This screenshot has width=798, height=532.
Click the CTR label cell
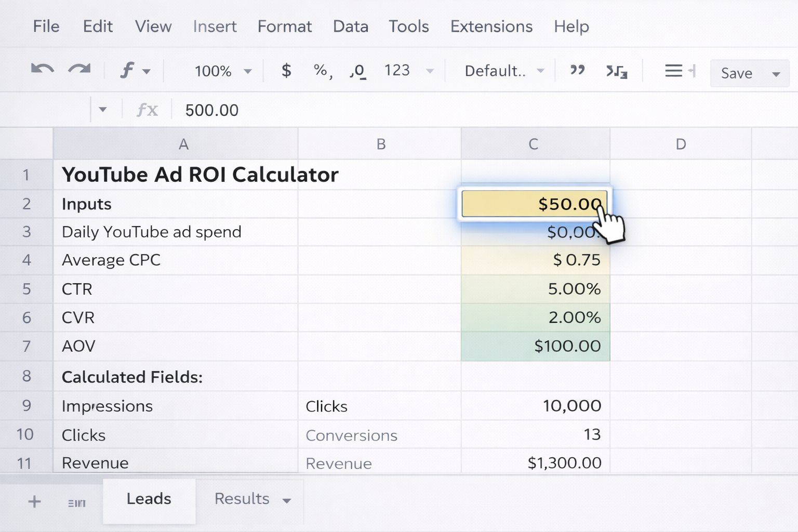pos(176,289)
